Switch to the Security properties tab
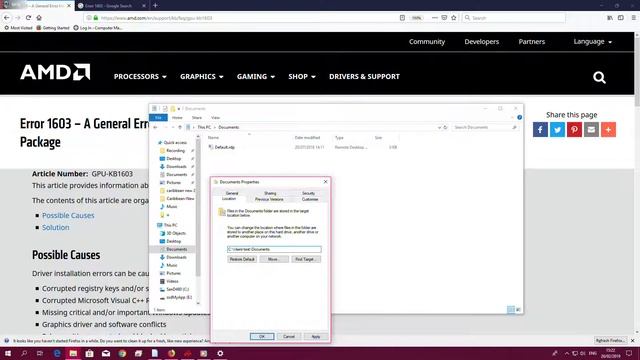 click(308, 193)
